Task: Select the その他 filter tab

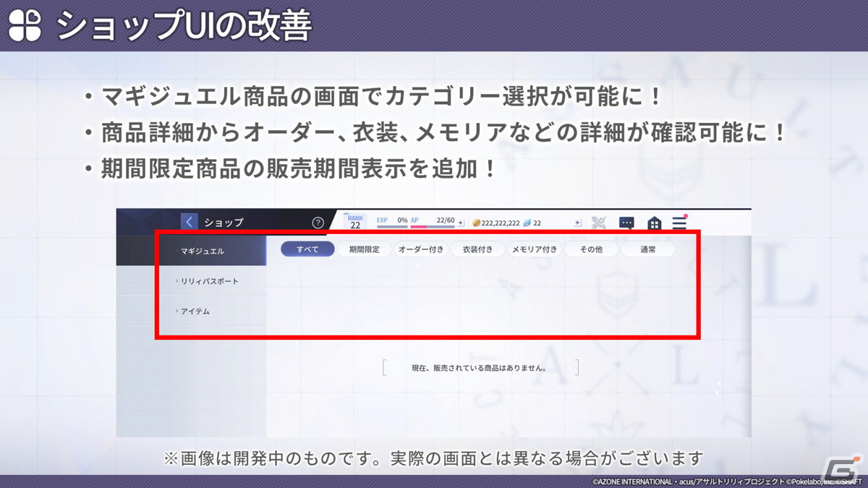Action: coord(591,249)
